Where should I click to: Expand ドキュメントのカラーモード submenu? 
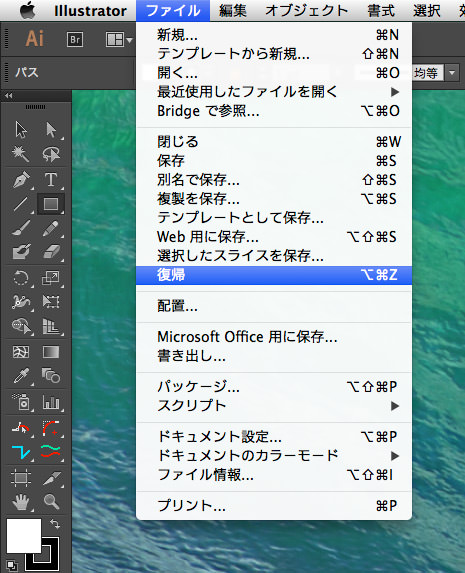(274, 456)
